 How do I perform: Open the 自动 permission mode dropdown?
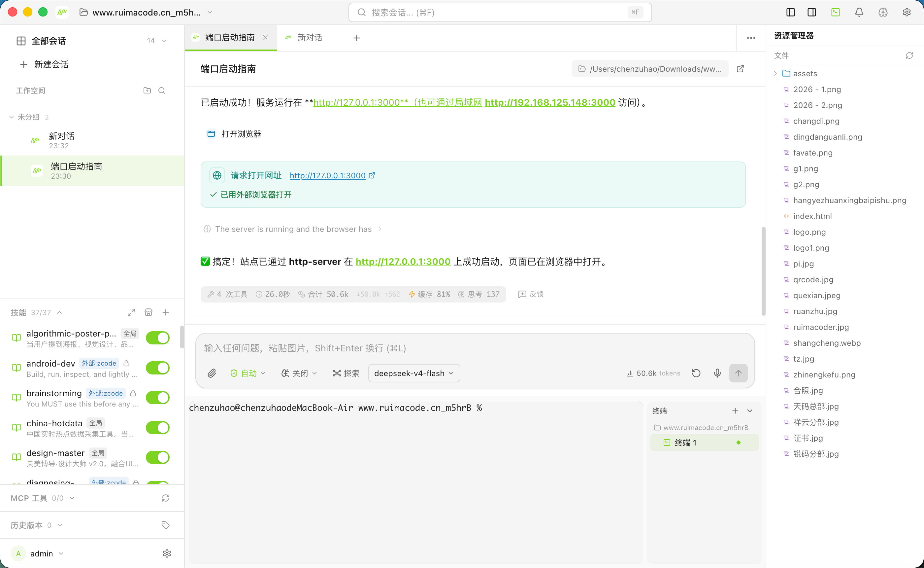point(248,373)
